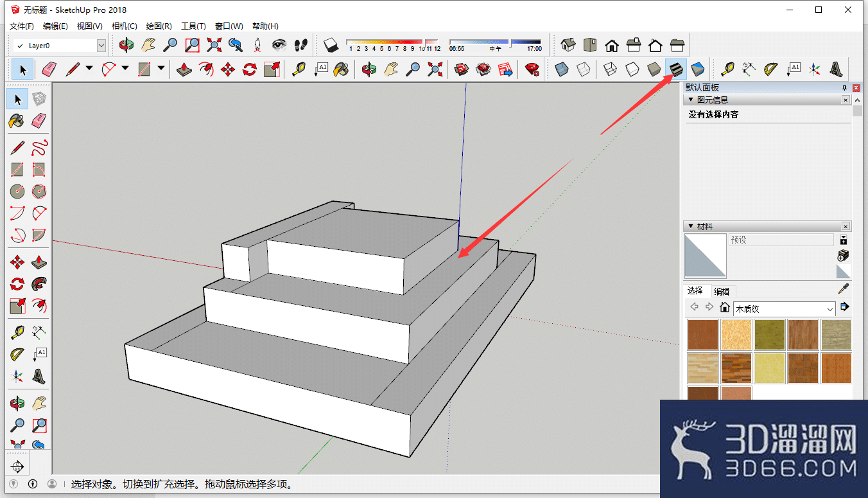The image size is (868, 498).
Task: Enable Monochrome face style
Action: point(698,69)
